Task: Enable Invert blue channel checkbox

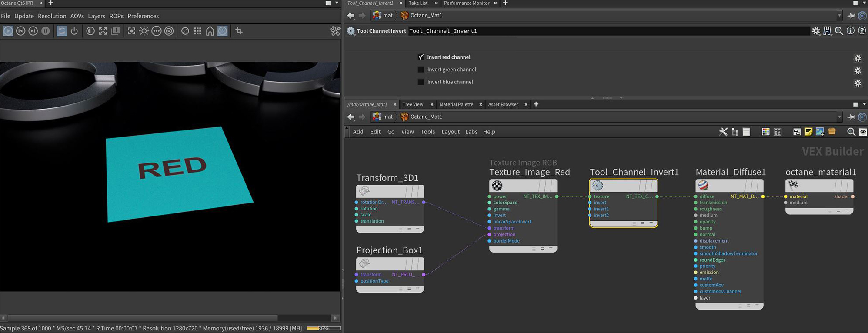Action: coord(421,82)
